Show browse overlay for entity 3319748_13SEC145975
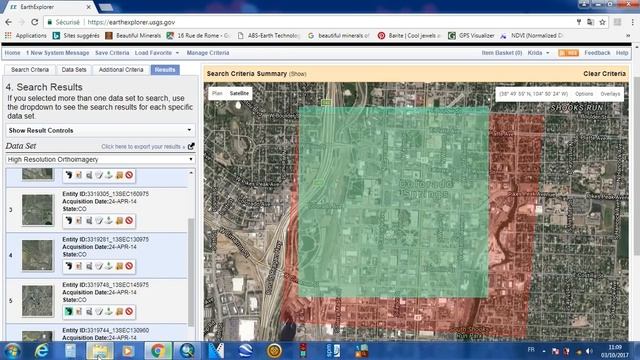The height and width of the screenshot is (360, 640). tap(79, 311)
